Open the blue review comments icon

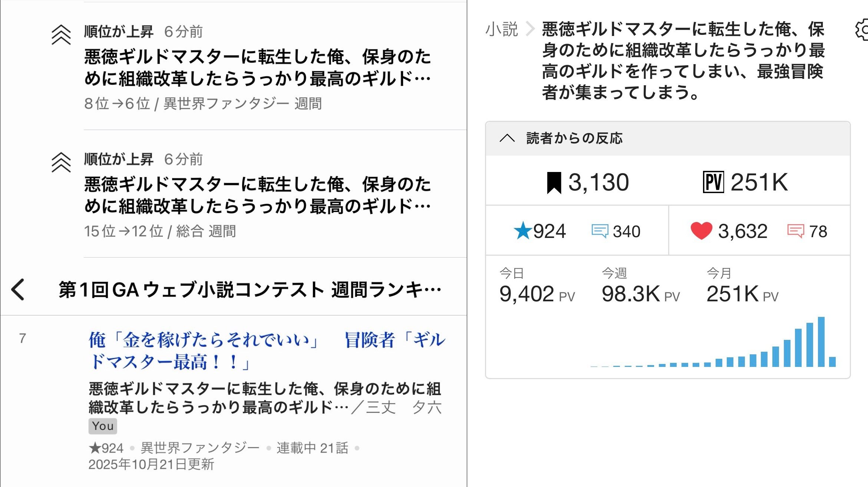pos(600,231)
